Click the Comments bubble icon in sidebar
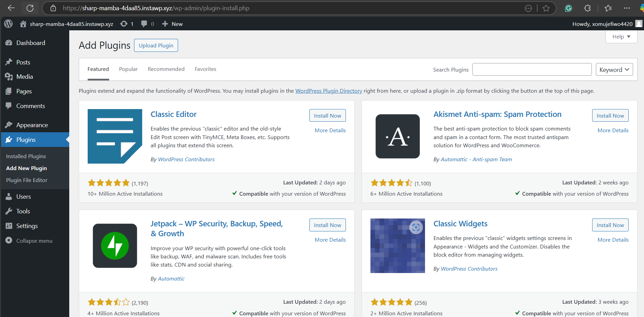644x317 pixels. tap(9, 106)
